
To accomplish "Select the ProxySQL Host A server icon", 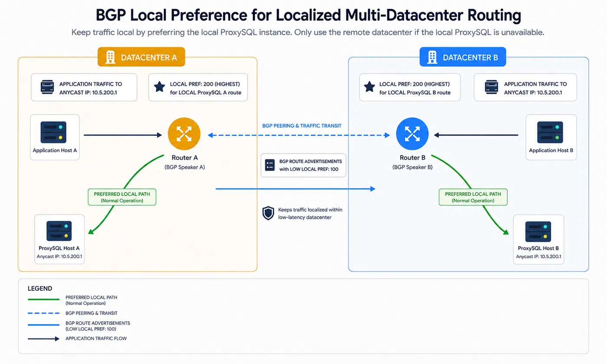I will point(59,231).
